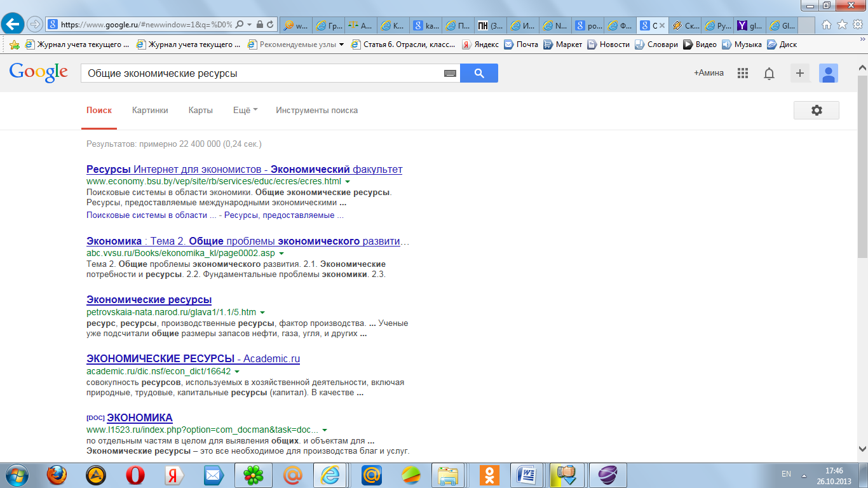Image resolution: width=868 pixels, height=488 pixels.
Task: Click the EN language indicator in the tray
Action: click(786, 474)
